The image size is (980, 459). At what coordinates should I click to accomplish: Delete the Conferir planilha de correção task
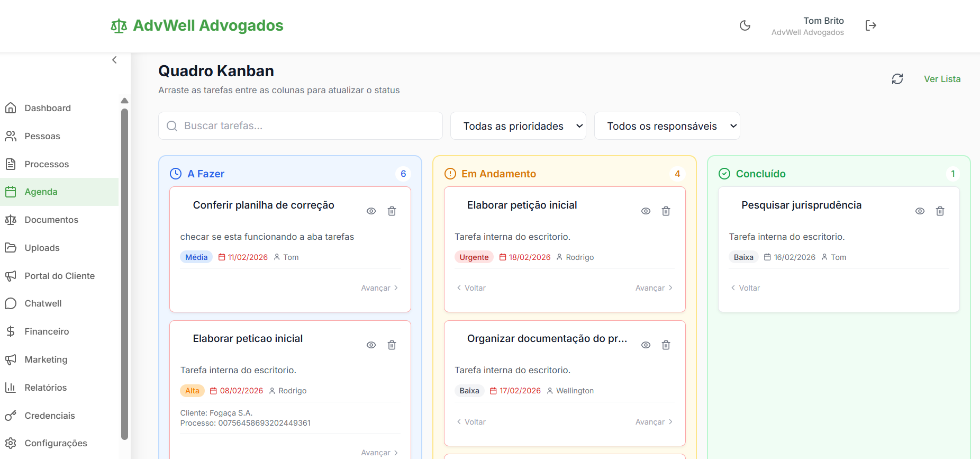(392, 211)
